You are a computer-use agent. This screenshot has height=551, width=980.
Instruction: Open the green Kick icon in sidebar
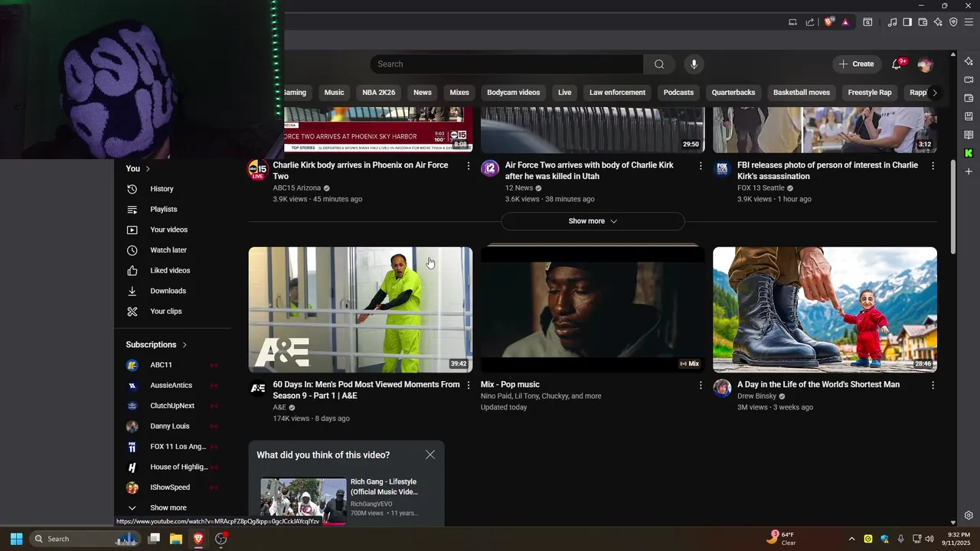point(969,153)
